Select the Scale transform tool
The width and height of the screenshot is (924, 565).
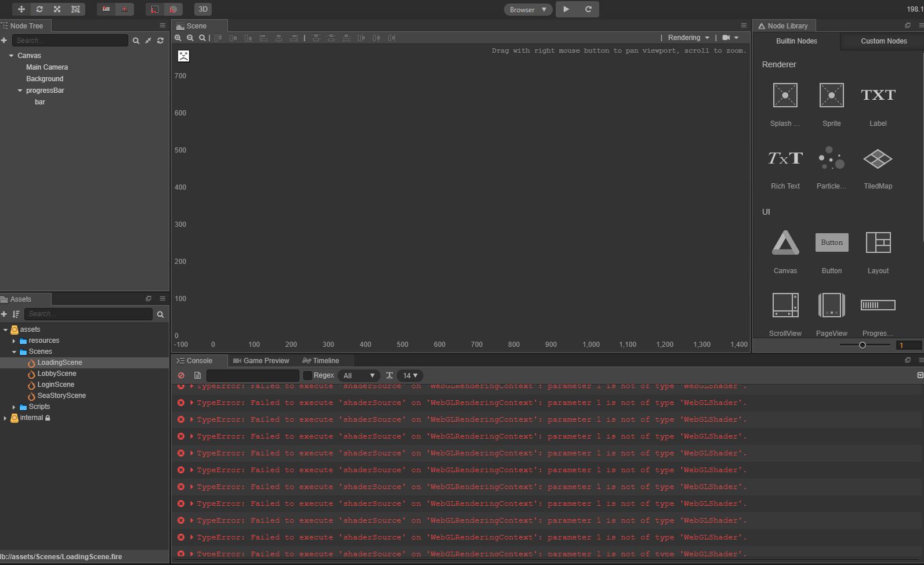[57, 9]
